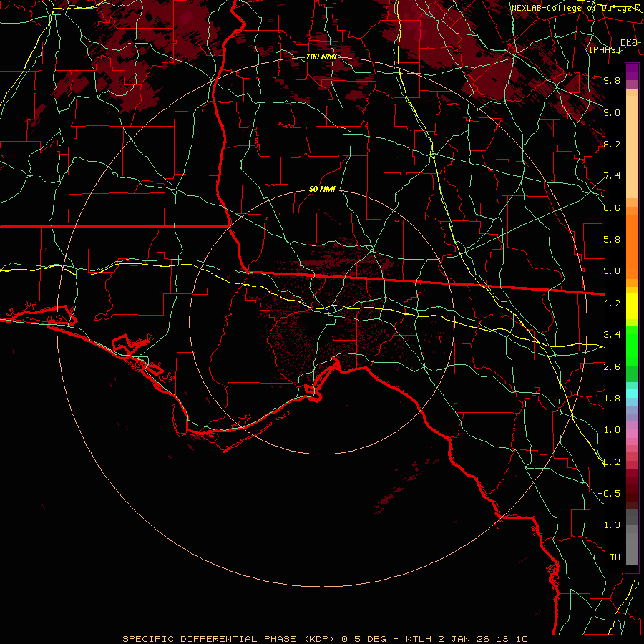The width and height of the screenshot is (644, 644).
Task: Click the 6.6 legend scale value
Action: [x=612, y=208]
